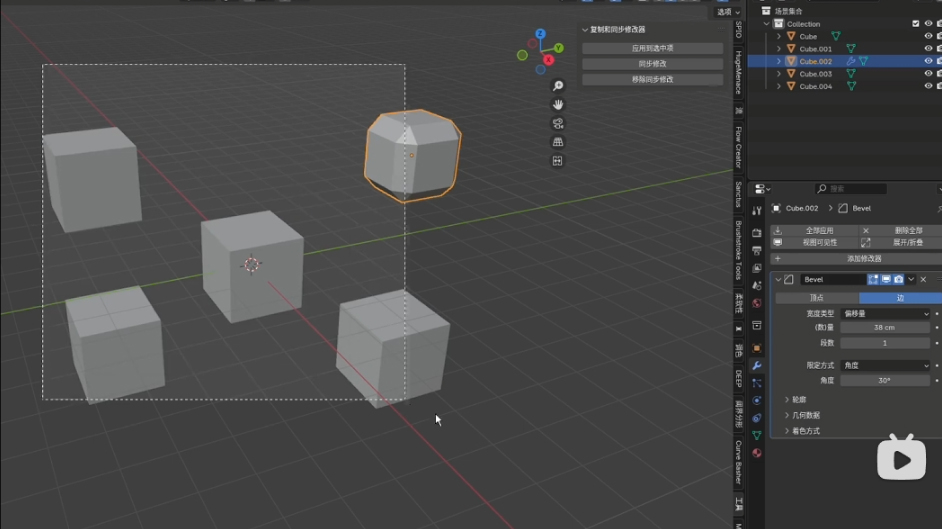Expand the 几何数据 geometry subpanel

(787, 415)
